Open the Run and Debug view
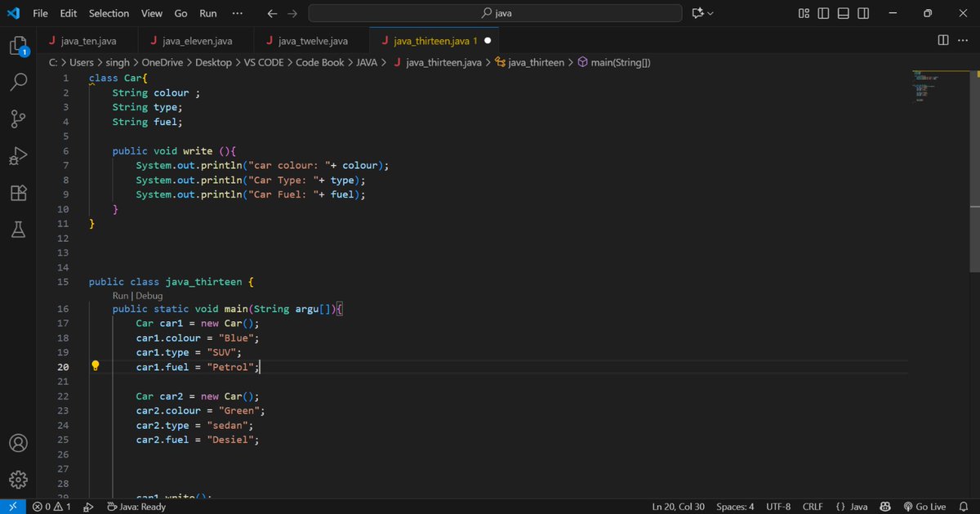 point(20,156)
